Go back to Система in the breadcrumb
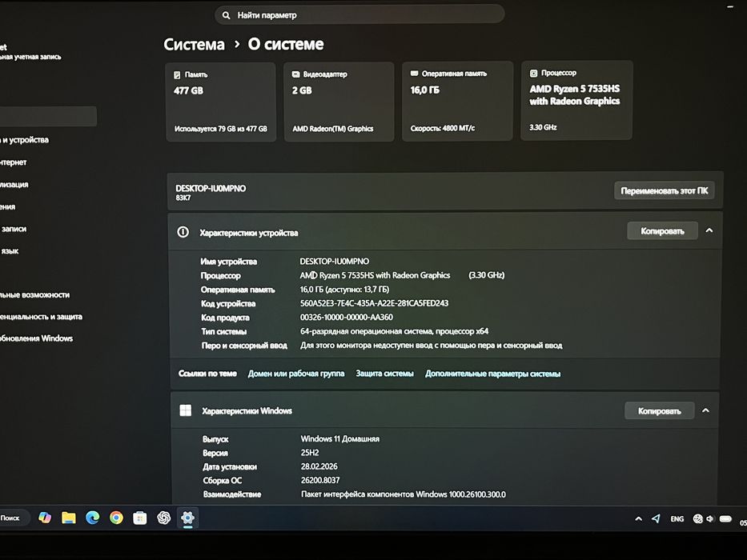The image size is (747, 560). click(x=194, y=44)
